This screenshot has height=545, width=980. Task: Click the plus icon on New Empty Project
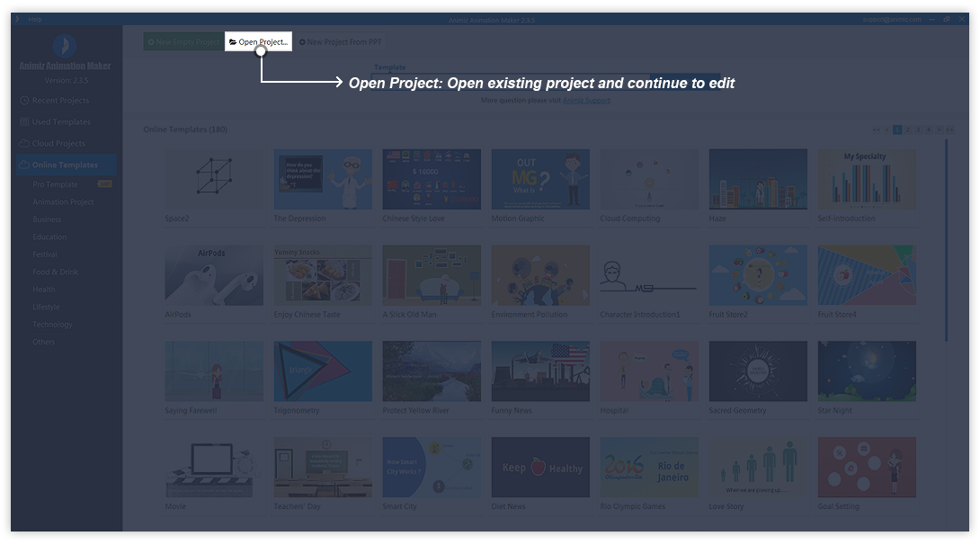[151, 42]
